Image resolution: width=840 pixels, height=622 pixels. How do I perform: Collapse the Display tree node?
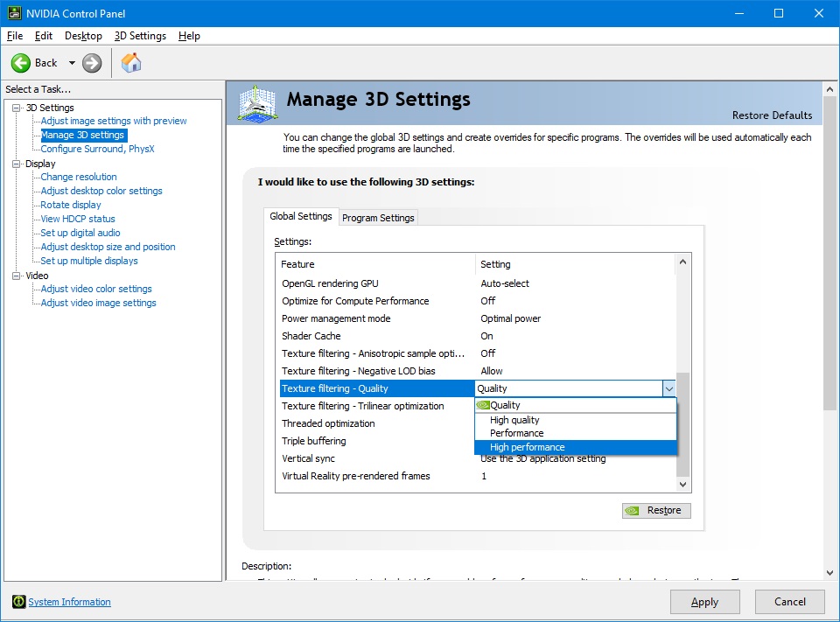(x=17, y=164)
